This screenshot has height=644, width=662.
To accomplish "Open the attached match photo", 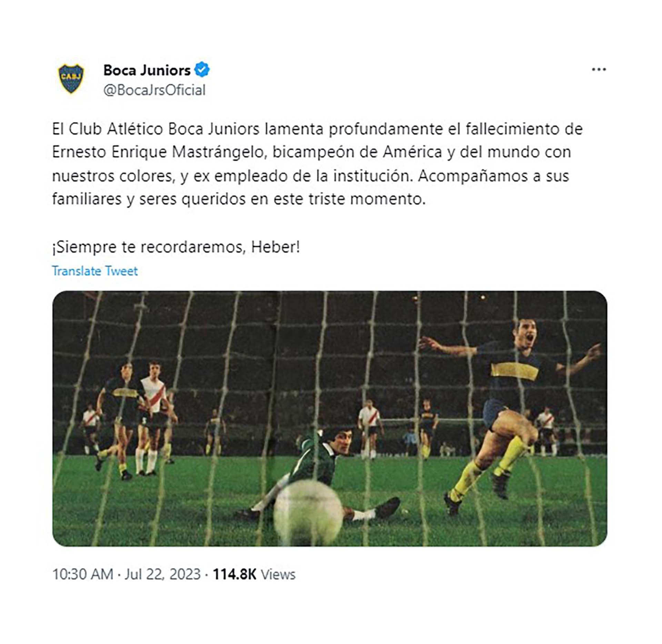I will 330,419.
